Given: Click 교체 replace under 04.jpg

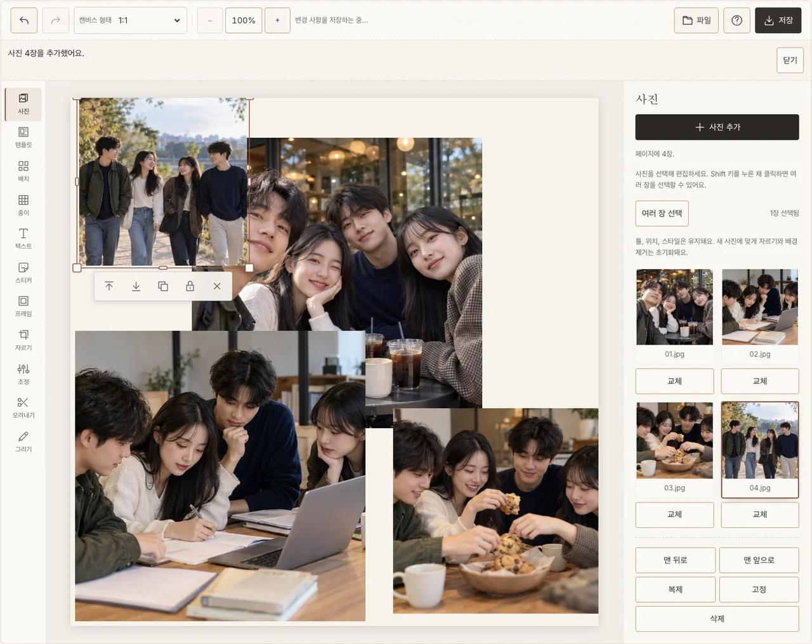Looking at the screenshot, I should coord(760,515).
